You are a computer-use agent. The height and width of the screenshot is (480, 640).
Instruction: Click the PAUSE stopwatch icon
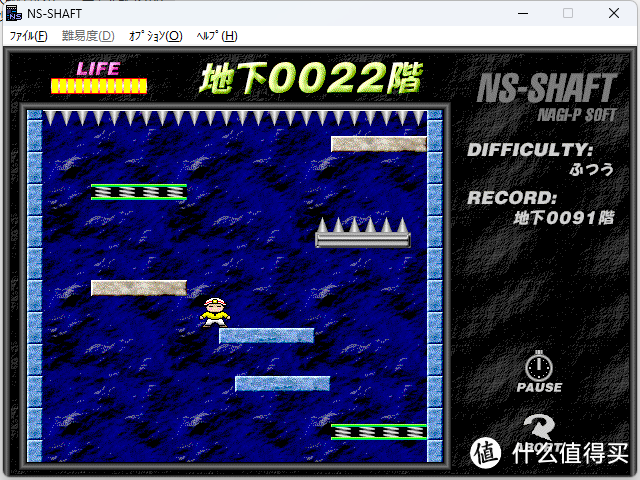[x=539, y=366]
